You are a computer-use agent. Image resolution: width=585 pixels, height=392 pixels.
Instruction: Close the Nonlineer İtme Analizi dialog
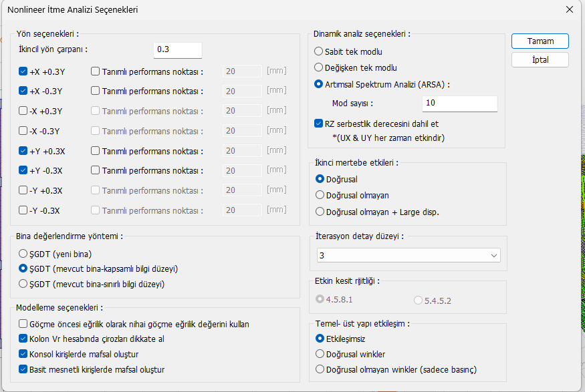click(569, 9)
